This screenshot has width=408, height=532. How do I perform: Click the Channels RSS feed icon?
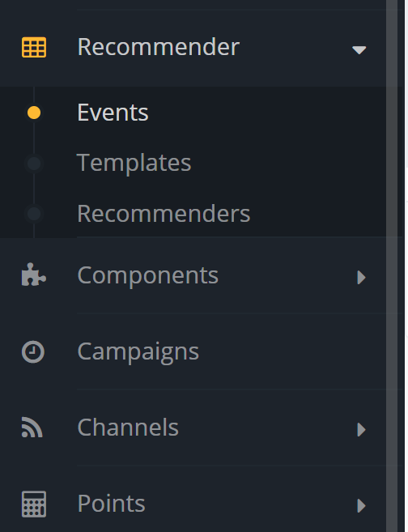[32, 428]
